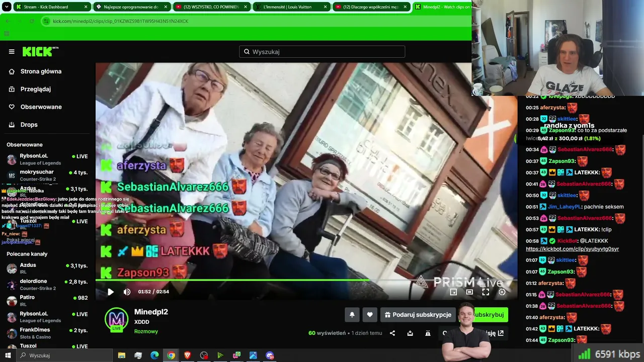Toggle theater mode on the player
Image resolution: width=644 pixels, height=362 pixels.
click(469, 292)
